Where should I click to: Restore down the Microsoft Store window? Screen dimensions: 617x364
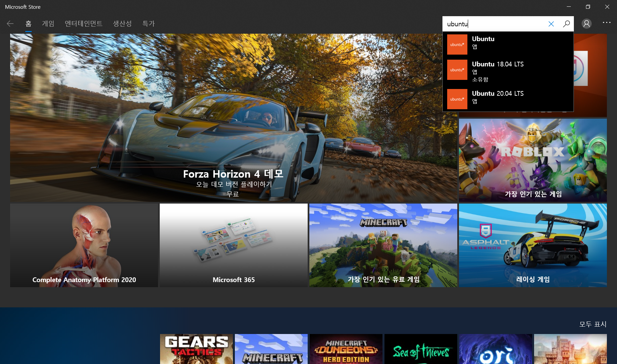point(588,7)
